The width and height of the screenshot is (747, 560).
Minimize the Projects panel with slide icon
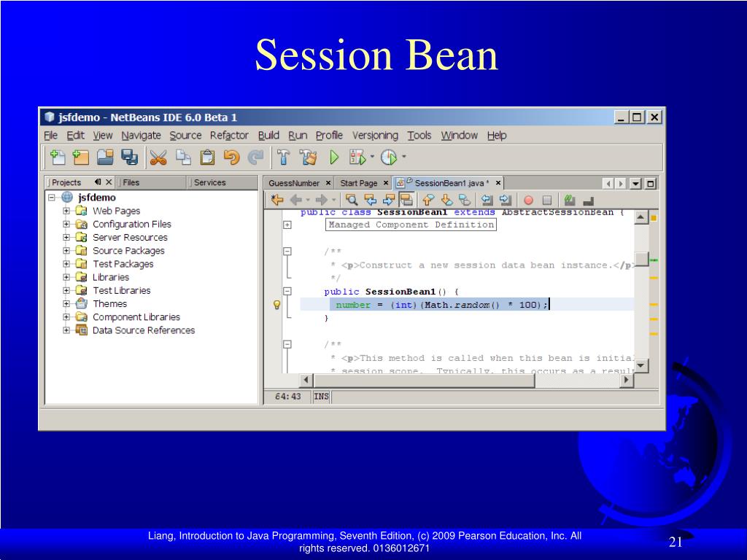click(x=98, y=182)
